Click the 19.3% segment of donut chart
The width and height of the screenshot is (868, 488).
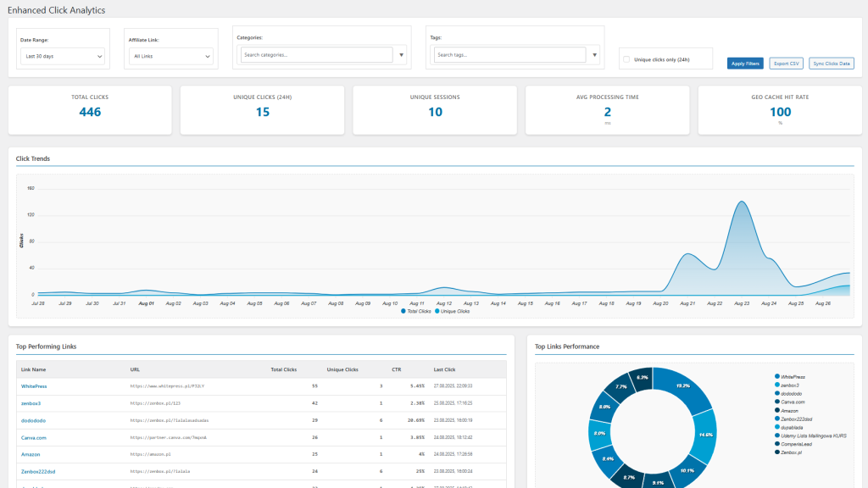pos(683,388)
